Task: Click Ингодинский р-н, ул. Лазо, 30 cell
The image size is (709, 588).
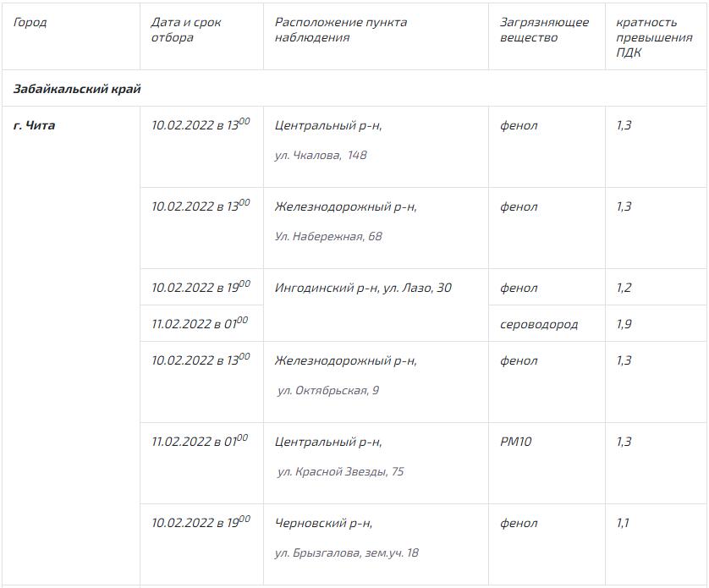Action: coord(363,289)
